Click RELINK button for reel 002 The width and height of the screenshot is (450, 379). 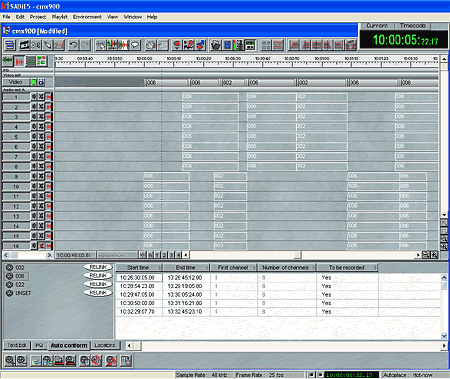point(98,267)
